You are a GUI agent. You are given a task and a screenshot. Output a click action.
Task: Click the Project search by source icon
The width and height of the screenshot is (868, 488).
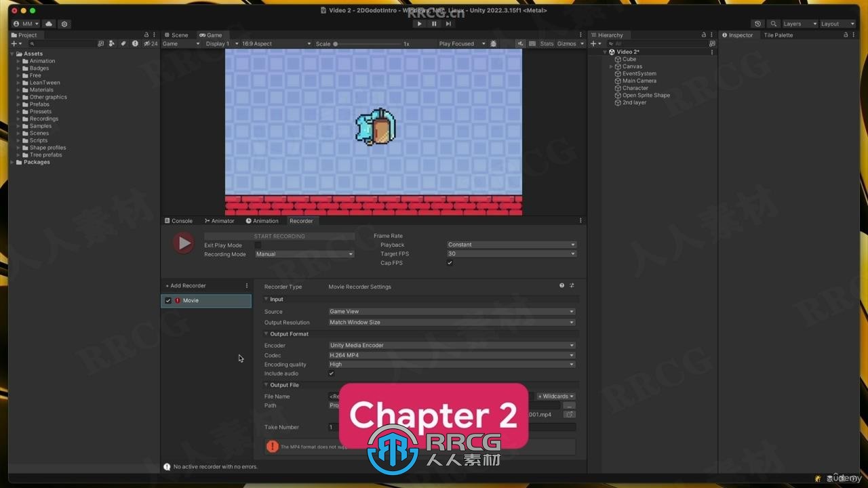click(x=101, y=43)
